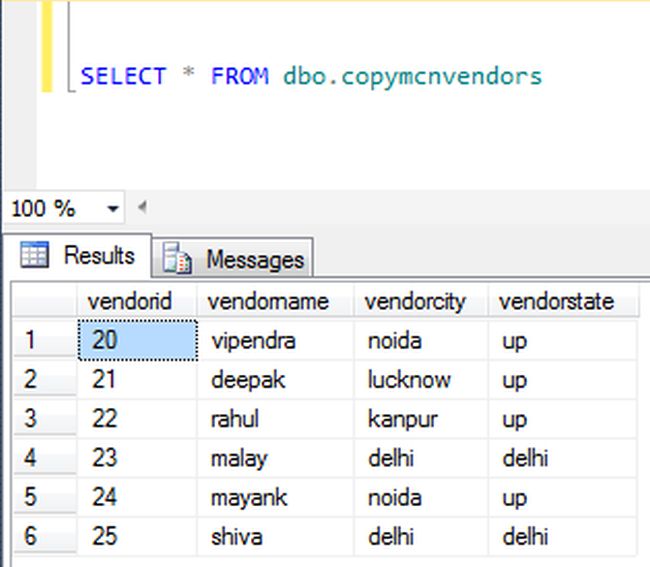Click the Messages document icon
The height and width of the screenshot is (567, 650).
coord(177,258)
